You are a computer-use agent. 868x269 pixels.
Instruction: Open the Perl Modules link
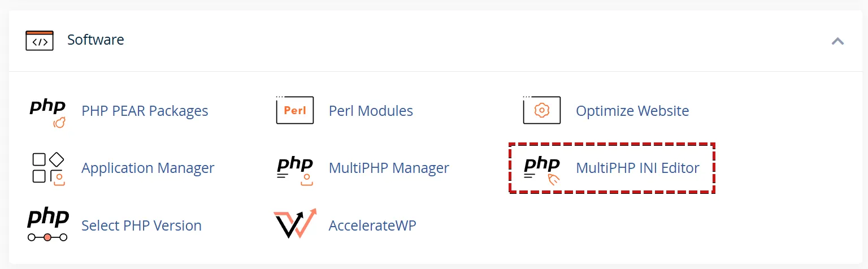click(x=371, y=111)
